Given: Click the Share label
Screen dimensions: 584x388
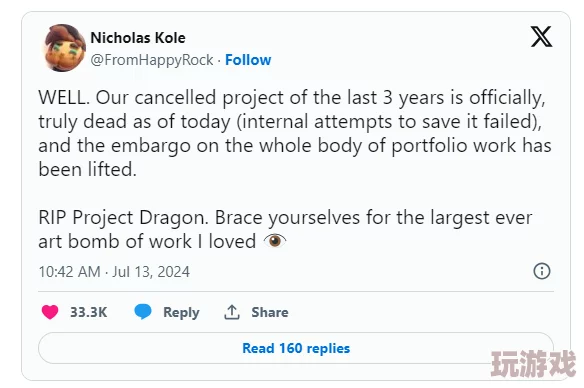Looking at the screenshot, I should (270, 312).
